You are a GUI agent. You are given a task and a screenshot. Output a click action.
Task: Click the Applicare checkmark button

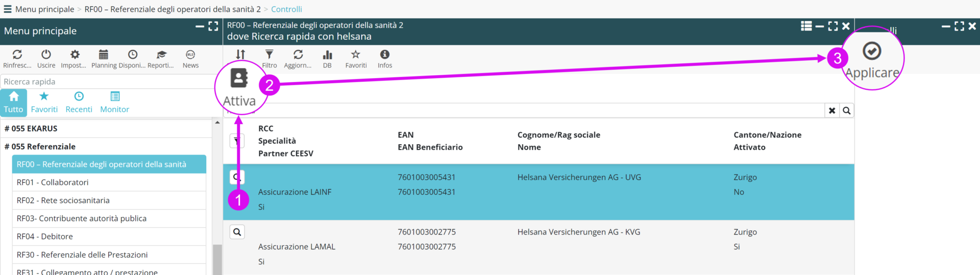coord(872,52)
